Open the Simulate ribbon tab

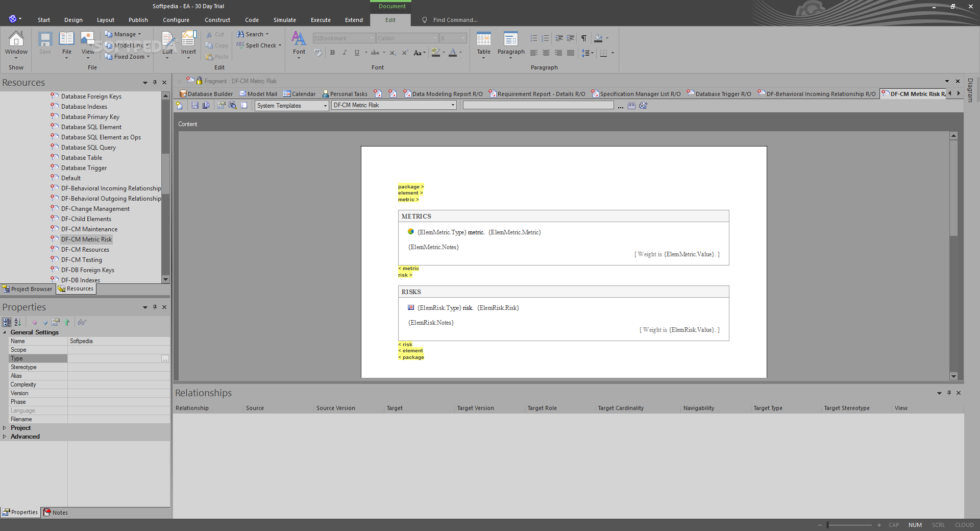point(285,20)
